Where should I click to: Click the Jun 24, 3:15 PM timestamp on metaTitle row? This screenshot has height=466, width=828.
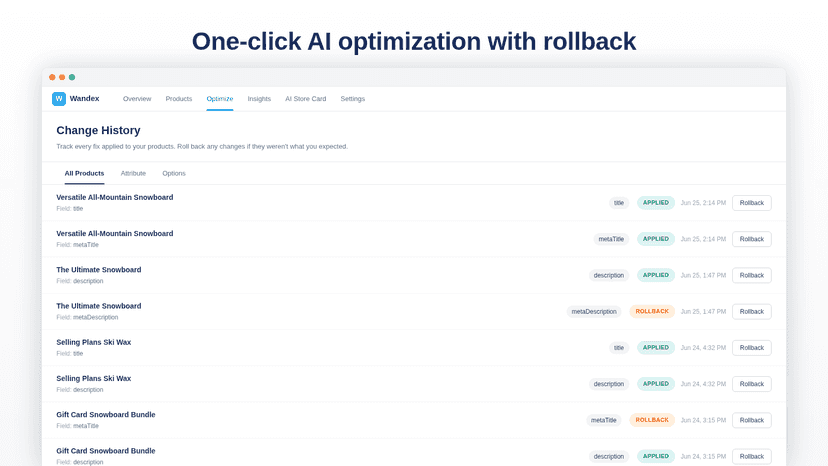[703, 420]
